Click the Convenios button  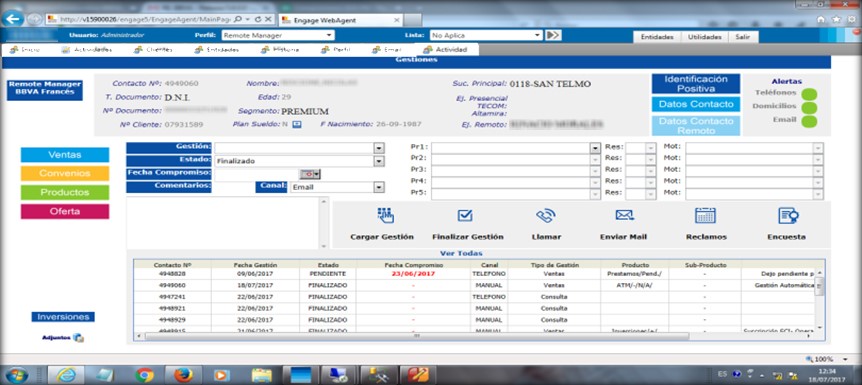point(65,173)
